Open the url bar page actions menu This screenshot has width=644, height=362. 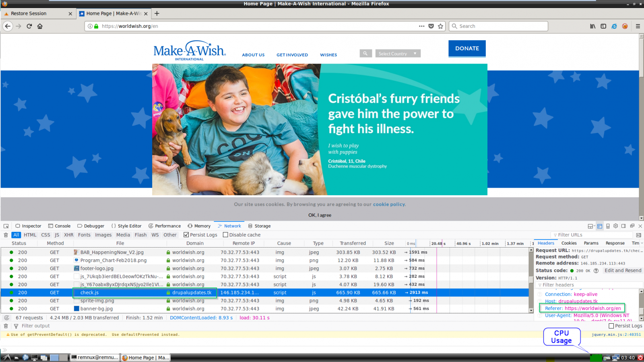(x=421, y=26)
